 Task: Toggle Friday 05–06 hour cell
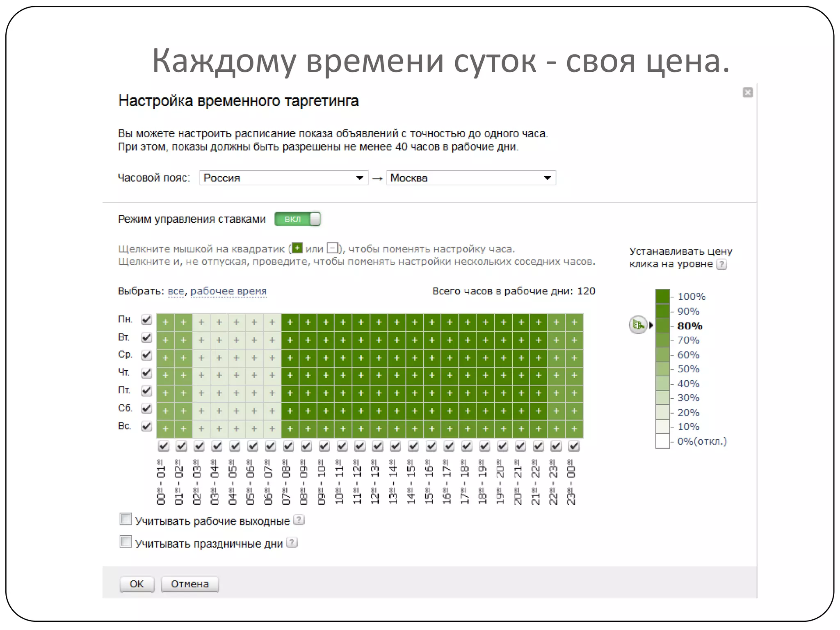click(x=254, y=393)
